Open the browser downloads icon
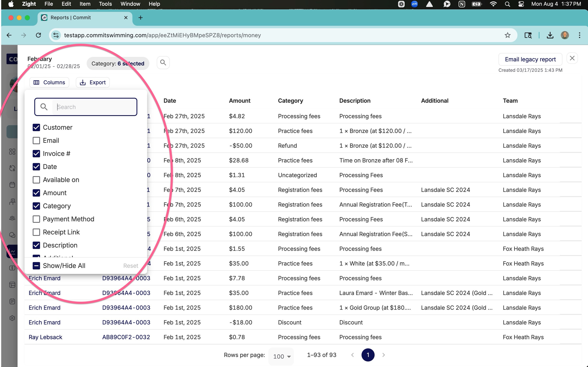The width and height of the screenshot is (588, 367). coord(550,35)
